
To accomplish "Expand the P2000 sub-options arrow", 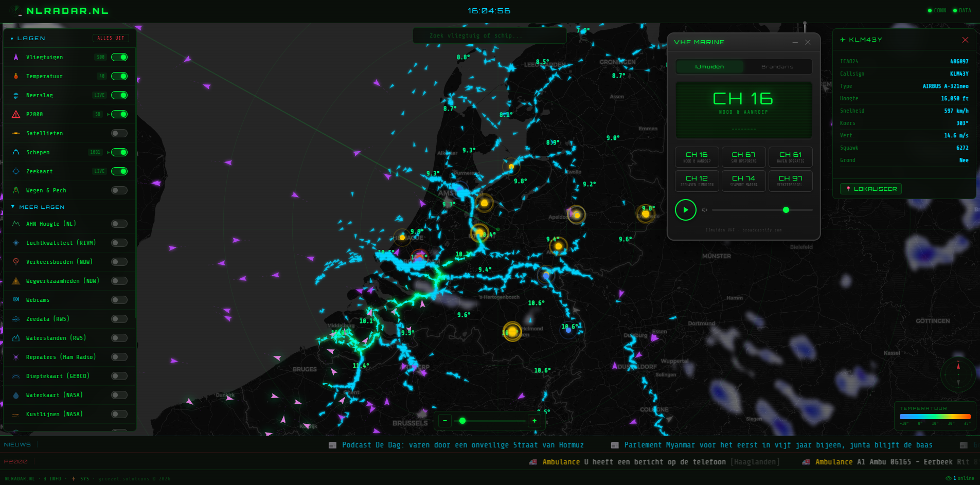I will (107, 114).
